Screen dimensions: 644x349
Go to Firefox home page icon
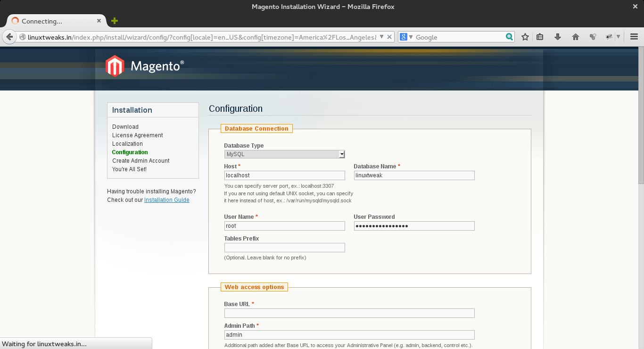(x=575, y=37)
